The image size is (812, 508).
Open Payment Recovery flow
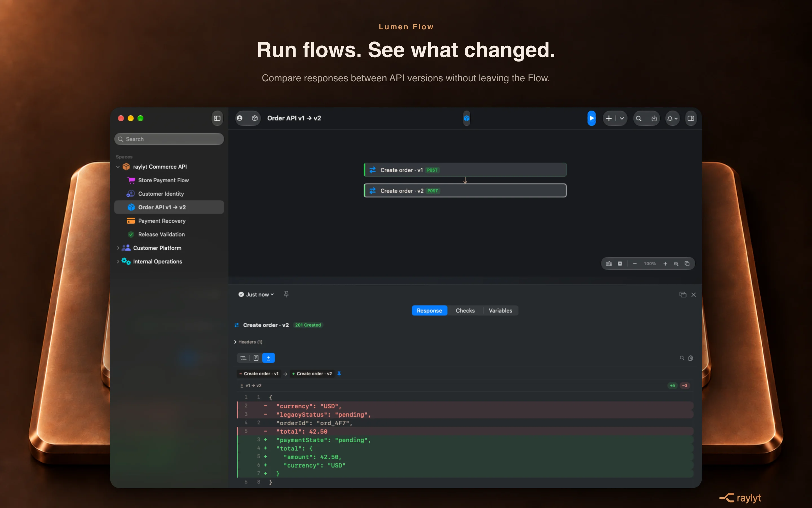coord(169,221)
